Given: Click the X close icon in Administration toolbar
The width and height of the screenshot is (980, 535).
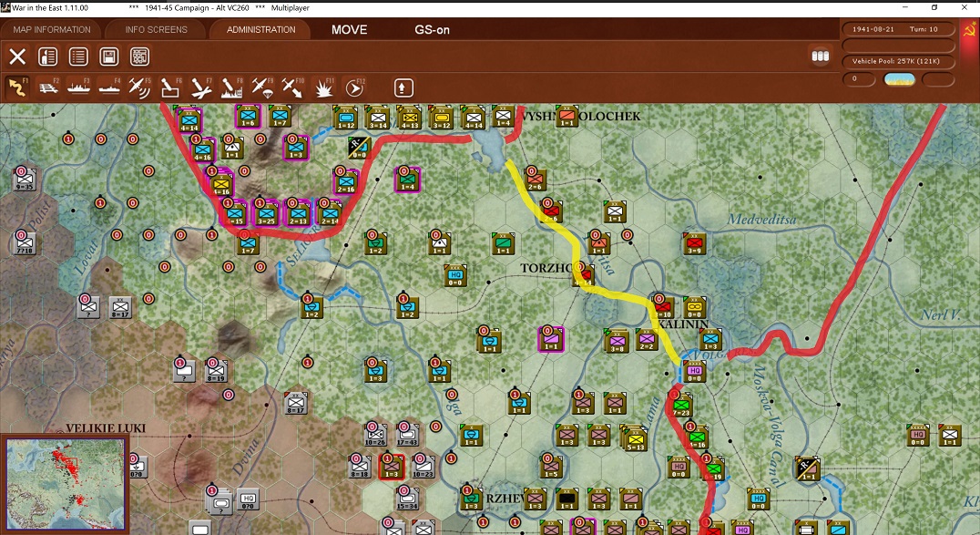Looking at the screenshot, I should tap(17, 57).
